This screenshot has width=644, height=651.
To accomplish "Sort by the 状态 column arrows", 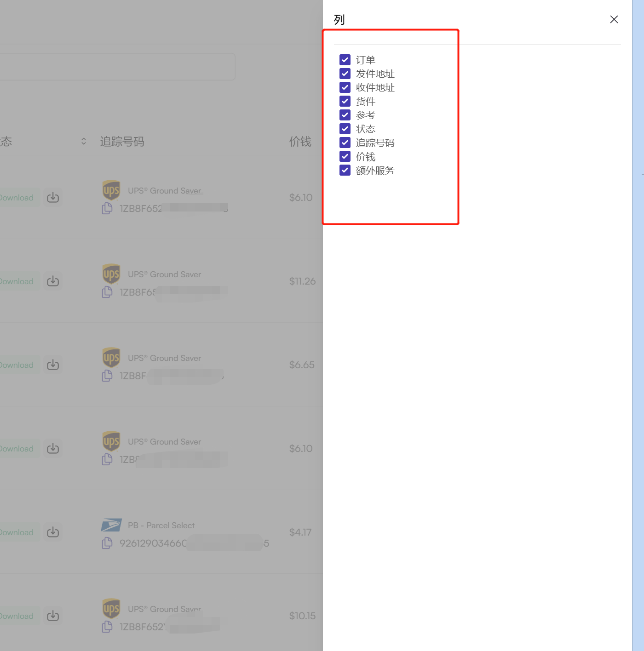I will click(84, 141).
